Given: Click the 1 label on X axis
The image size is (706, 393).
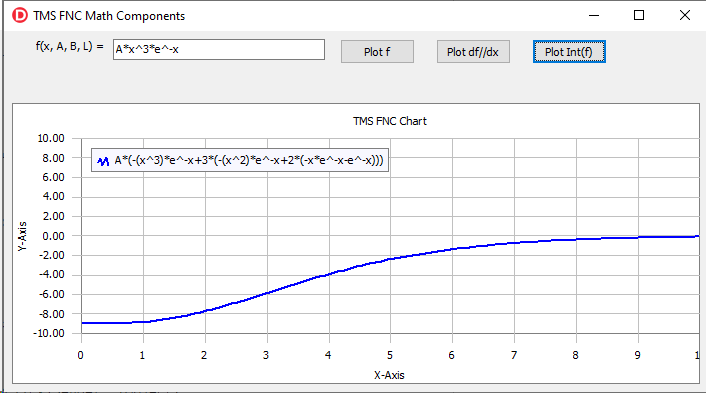Looking at the screenshot, I should point(142,355).
